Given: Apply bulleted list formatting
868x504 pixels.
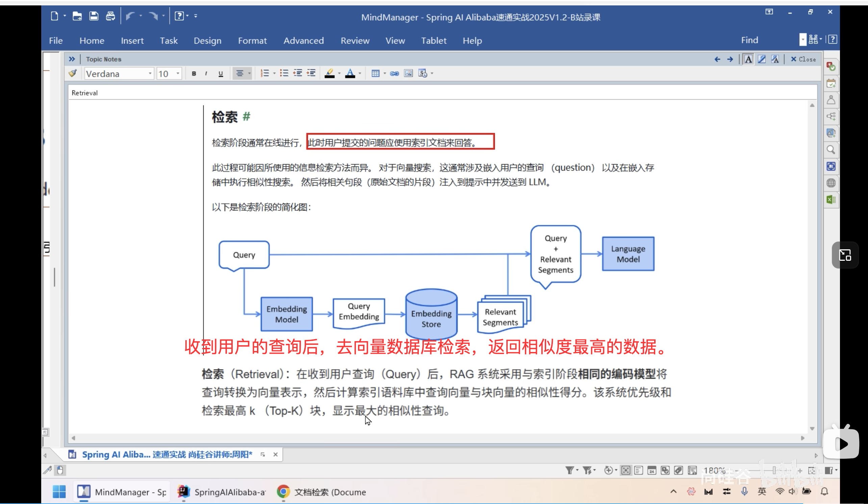Looking at the screenshot, I should coord(284,73).
